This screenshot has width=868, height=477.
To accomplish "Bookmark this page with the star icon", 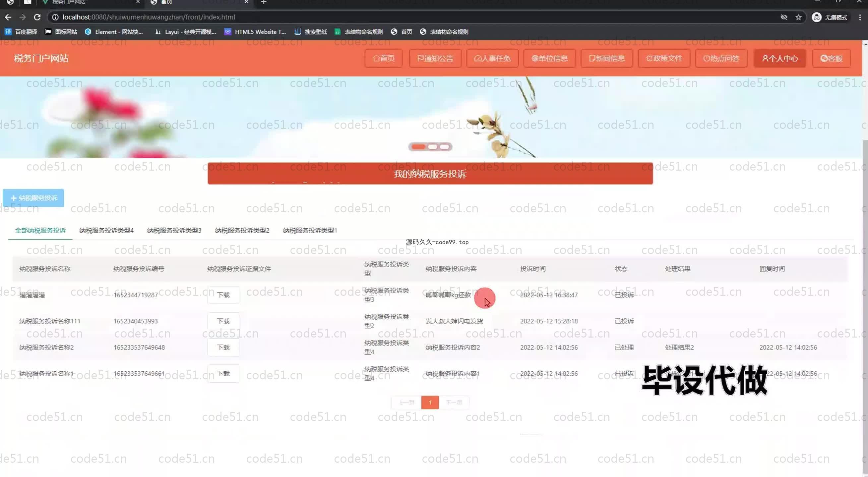I will pyautogui.click(x=798, y=17).
